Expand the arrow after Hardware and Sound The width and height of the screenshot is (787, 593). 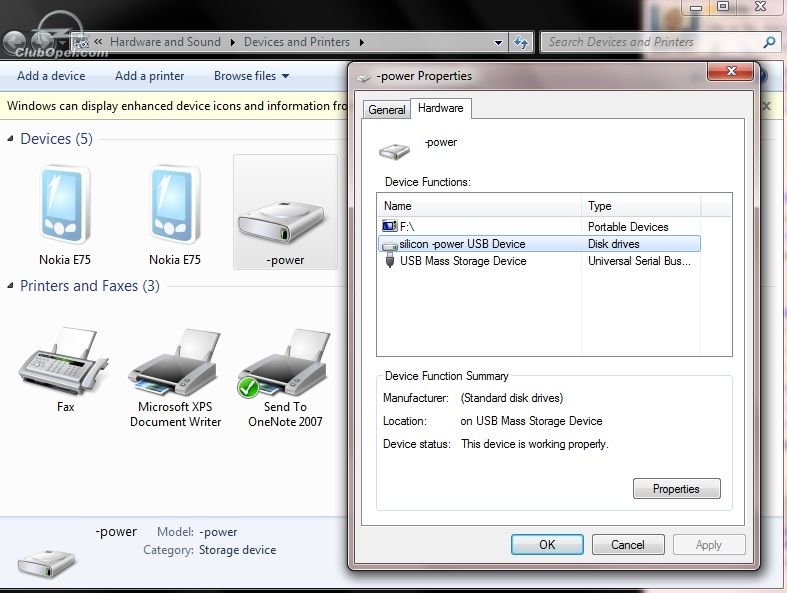click(x=233, y=42)
